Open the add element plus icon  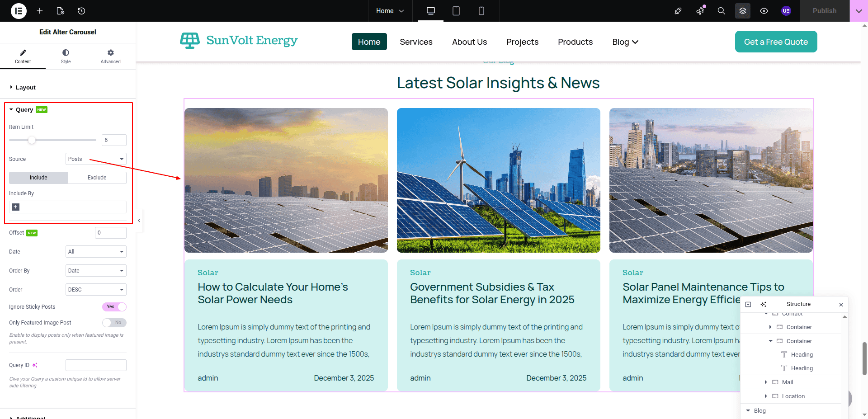(40, 11)
